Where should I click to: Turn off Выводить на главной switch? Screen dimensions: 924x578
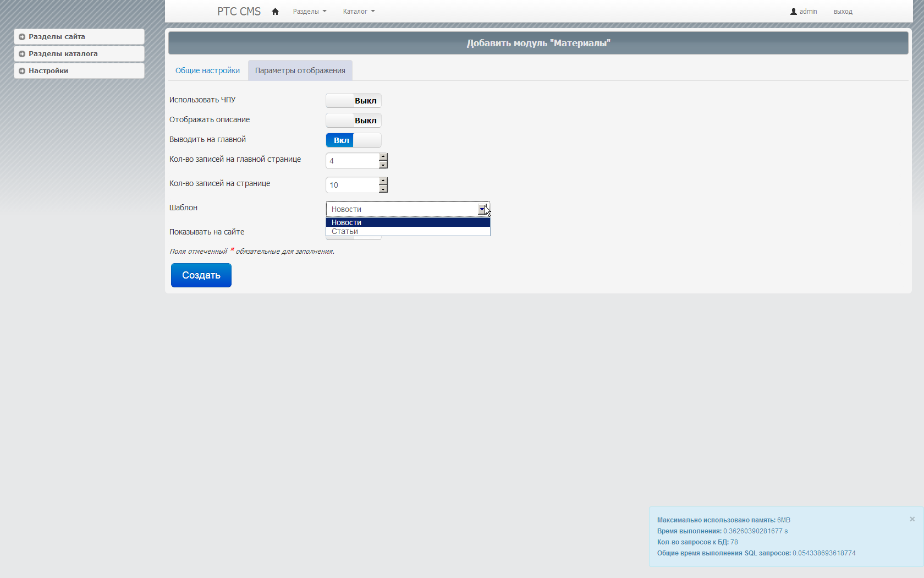[354, 140]
